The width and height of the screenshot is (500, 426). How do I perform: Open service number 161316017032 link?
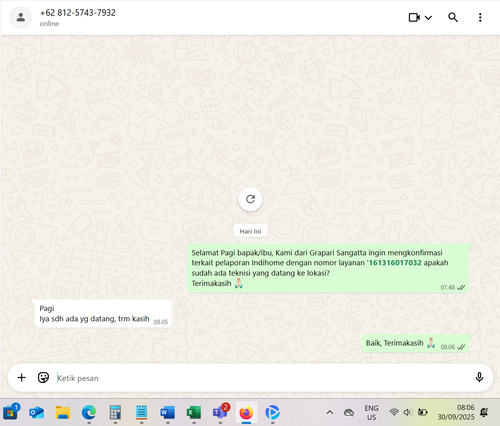(395, 263)
